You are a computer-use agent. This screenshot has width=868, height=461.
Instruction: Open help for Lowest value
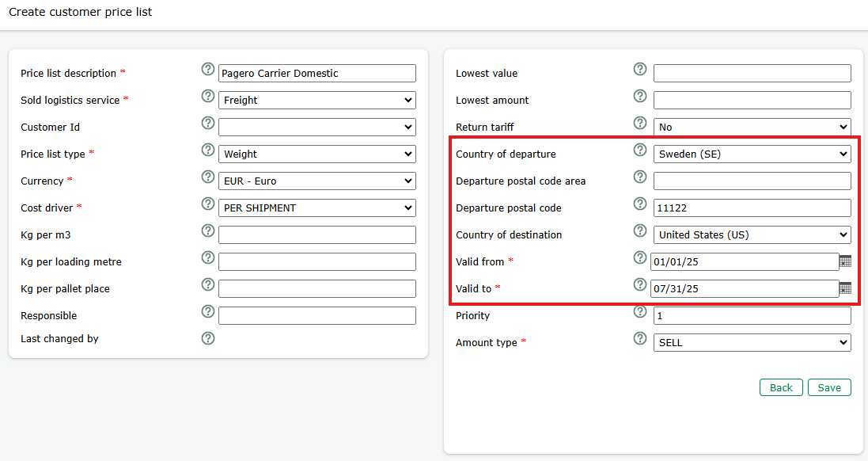(x=640, y=69)
